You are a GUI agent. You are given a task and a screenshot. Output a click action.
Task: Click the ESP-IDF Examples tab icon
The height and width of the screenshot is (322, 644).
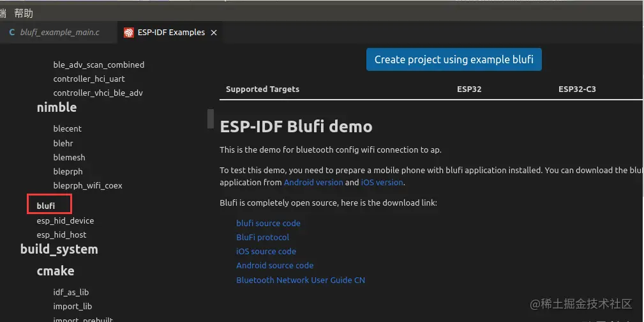pyautogui.click(x=129, y=33)
